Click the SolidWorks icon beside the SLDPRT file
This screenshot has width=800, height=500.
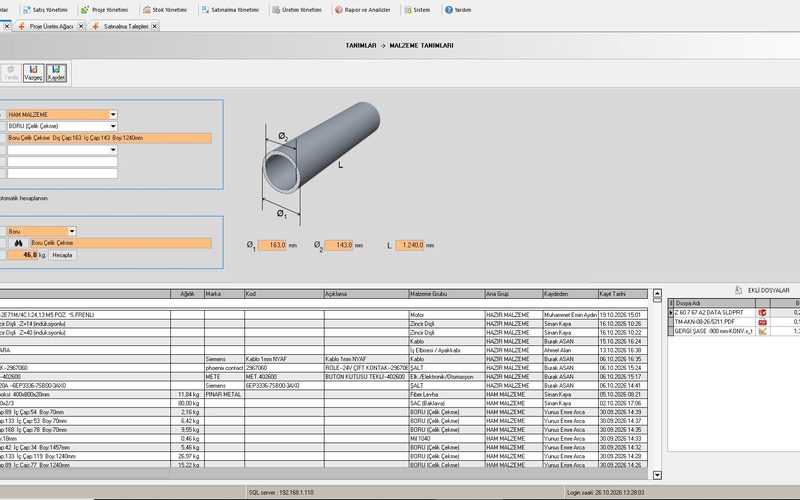[x=762, y=312]
